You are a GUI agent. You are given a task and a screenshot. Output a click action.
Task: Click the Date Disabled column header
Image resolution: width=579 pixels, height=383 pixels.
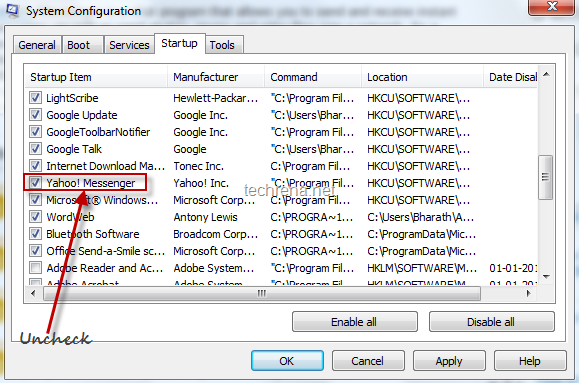[511, 77]
